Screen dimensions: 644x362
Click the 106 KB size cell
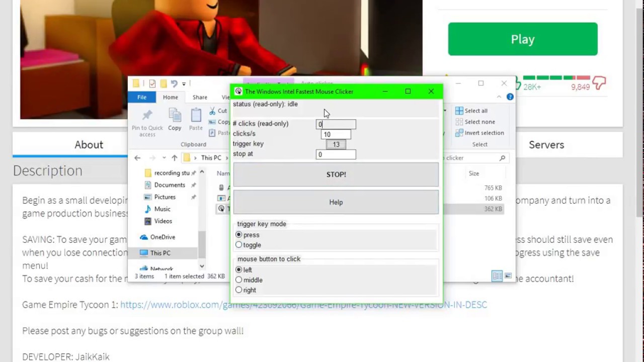coord(493,198)
